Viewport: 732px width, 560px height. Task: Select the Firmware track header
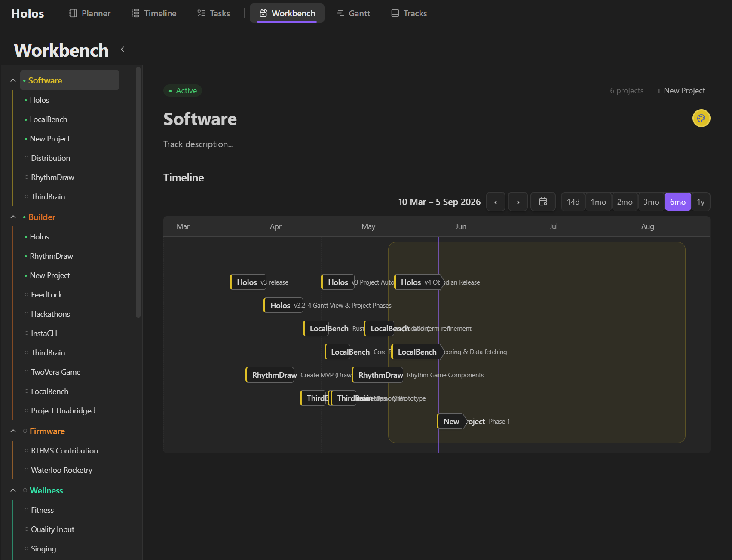pos(47,431)
